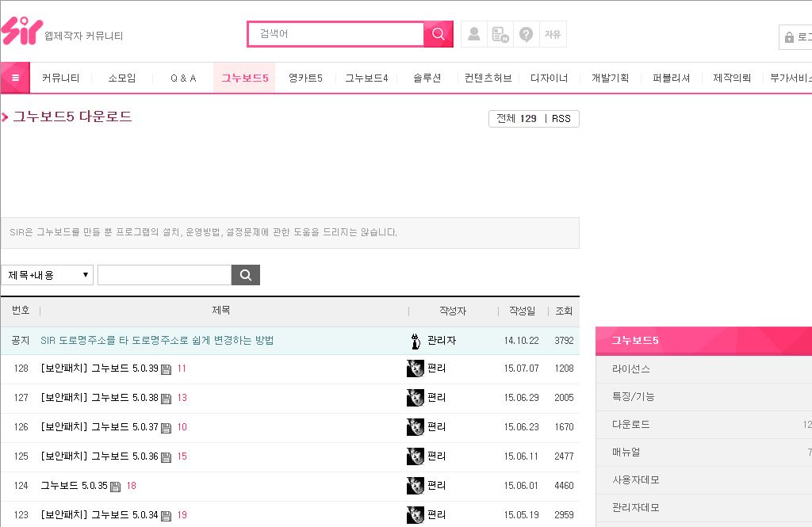
Task: Open the 소모임 menu
Action: tap(122, 78)
